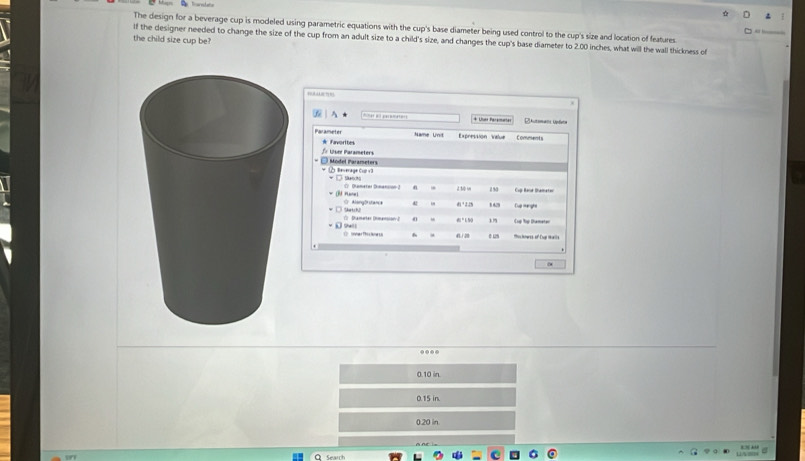Open the Maps bookmark link
Viewport: 805px width, 461px height.
pyautogui.click(x=161, y=3)
